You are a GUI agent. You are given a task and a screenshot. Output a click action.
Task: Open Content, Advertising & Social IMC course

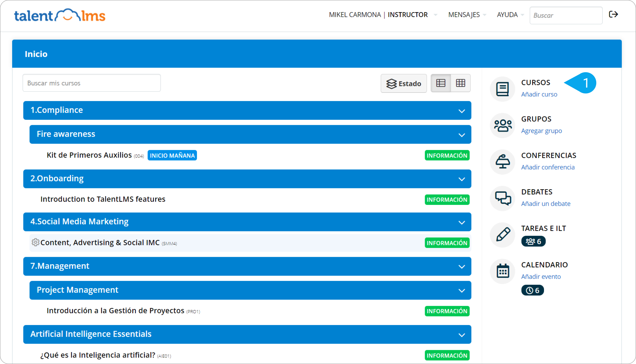[100, 242]
